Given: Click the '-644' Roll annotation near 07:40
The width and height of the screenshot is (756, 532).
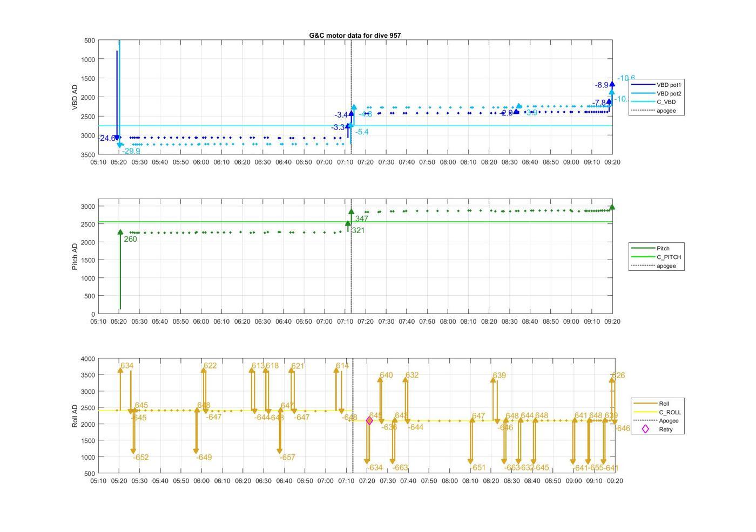Looking at the screenshot, I should [x=415, y=427].
